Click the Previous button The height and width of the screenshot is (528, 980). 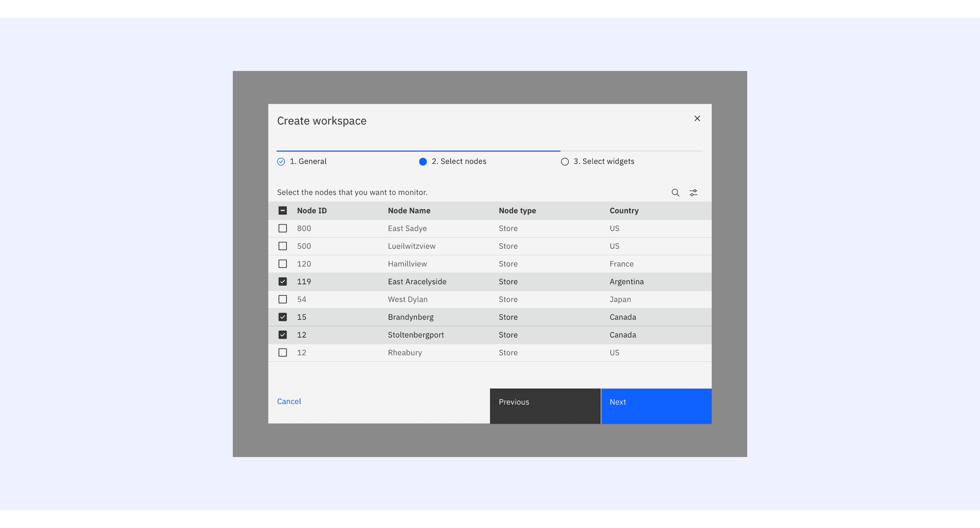pos(545,406)
